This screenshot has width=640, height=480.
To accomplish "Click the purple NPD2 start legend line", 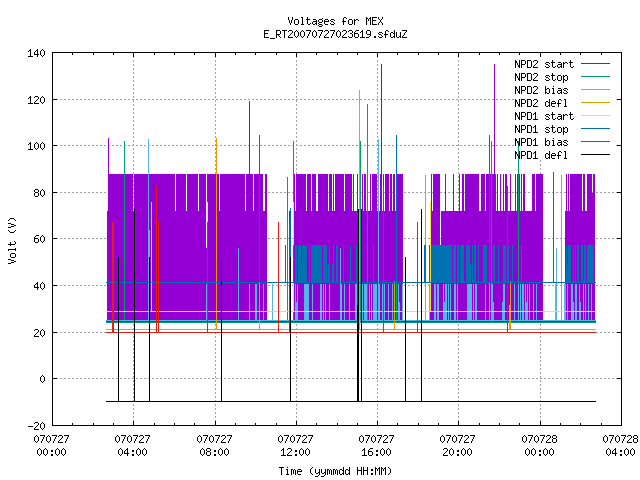I will (595, 64).
